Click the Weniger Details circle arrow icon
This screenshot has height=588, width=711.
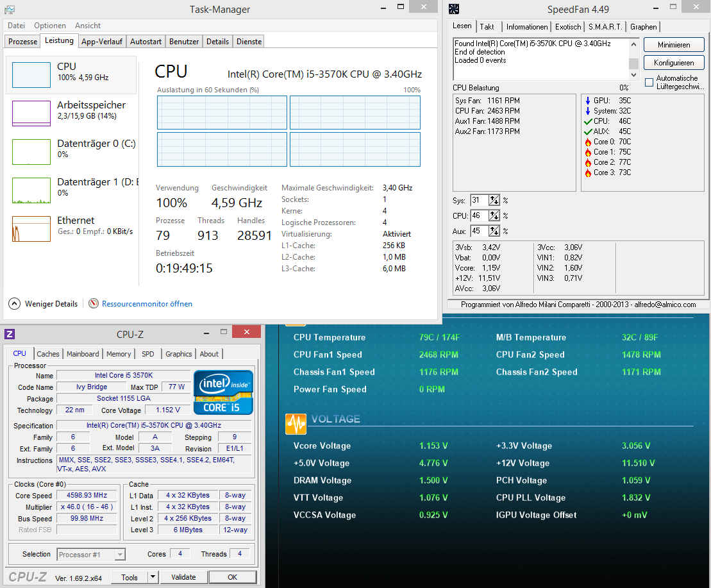point(15,303)
